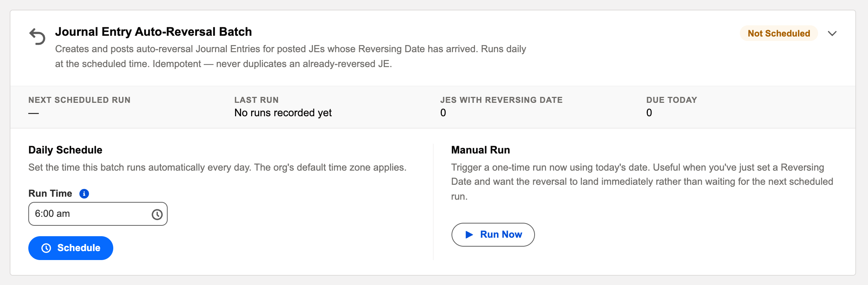Click the Run Time field label
The height and width of the screenshot is (285, 868).
point(50,193)
